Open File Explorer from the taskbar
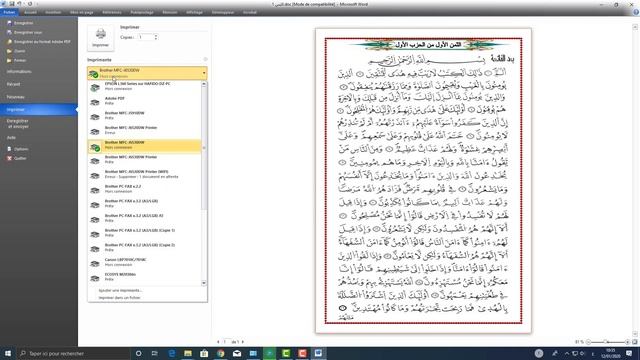This screenshot has height=360, width=640. (x=188, y=353)
